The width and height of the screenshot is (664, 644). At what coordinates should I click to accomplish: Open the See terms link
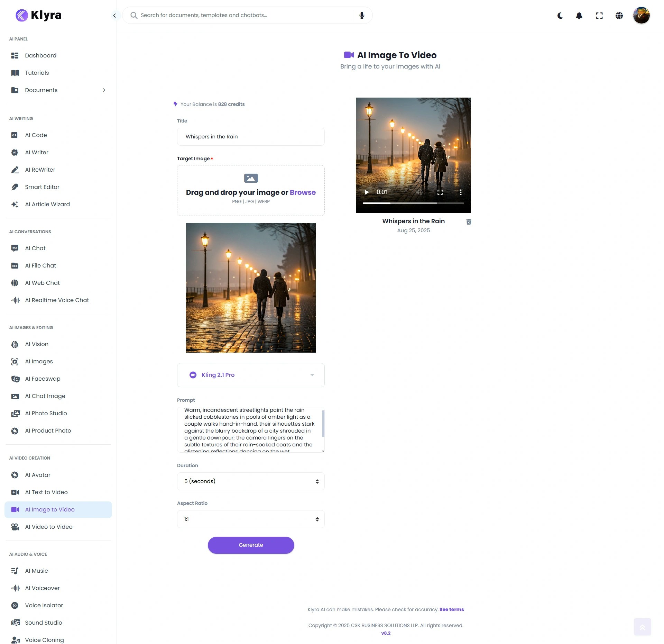(451, 609)
